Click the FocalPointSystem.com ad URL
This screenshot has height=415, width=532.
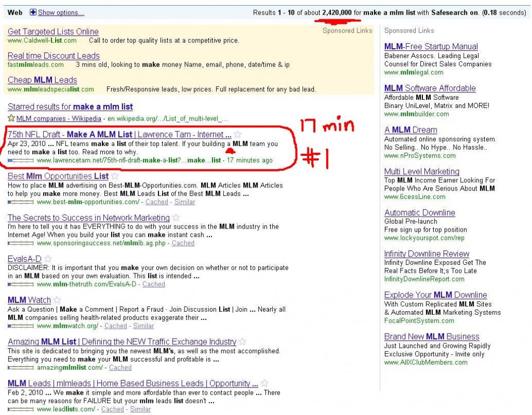tap(419, 320)
